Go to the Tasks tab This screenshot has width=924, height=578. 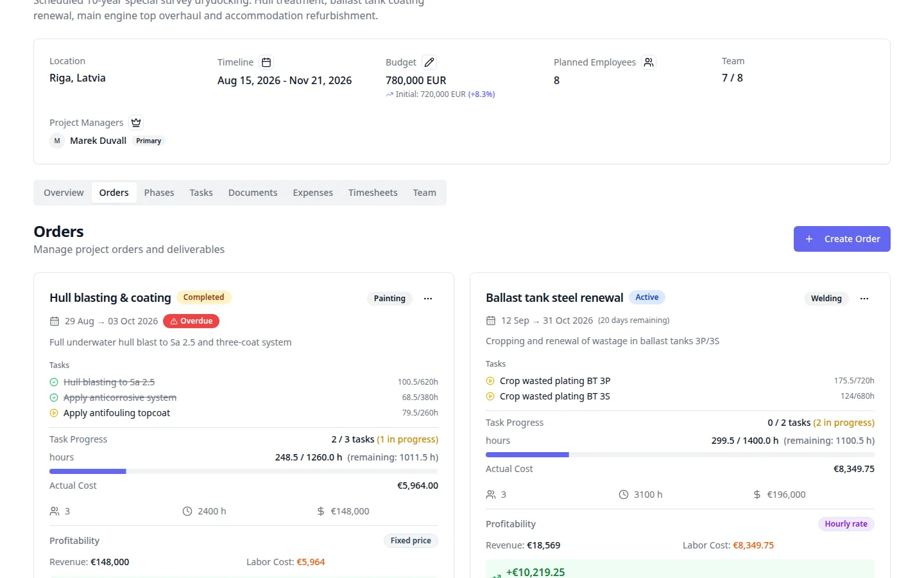(x=201, y=193)
